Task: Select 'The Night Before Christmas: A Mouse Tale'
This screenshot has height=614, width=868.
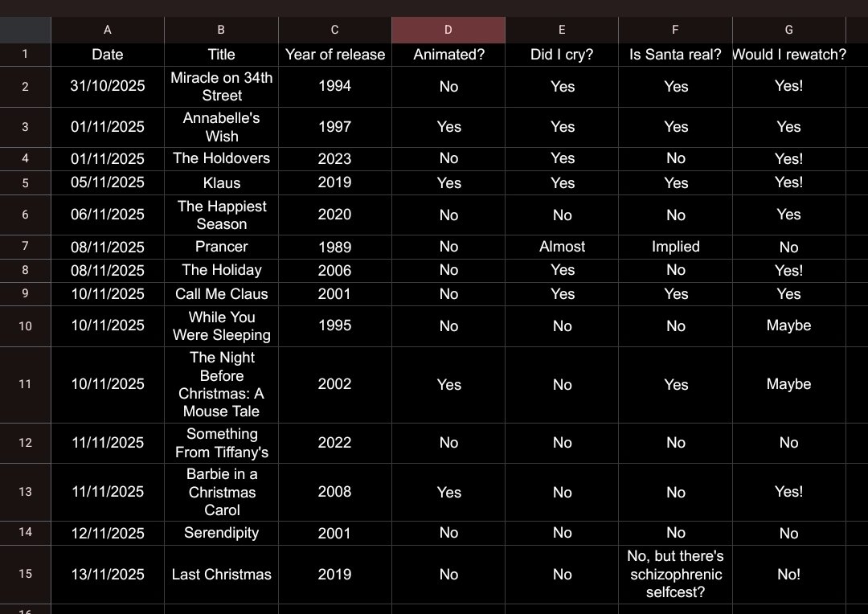Action: point(222,384)
